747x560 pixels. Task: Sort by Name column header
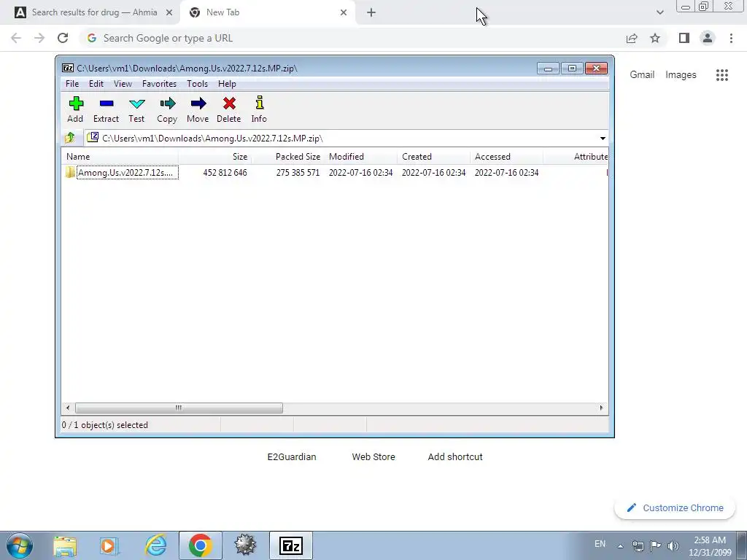[120, 157]
